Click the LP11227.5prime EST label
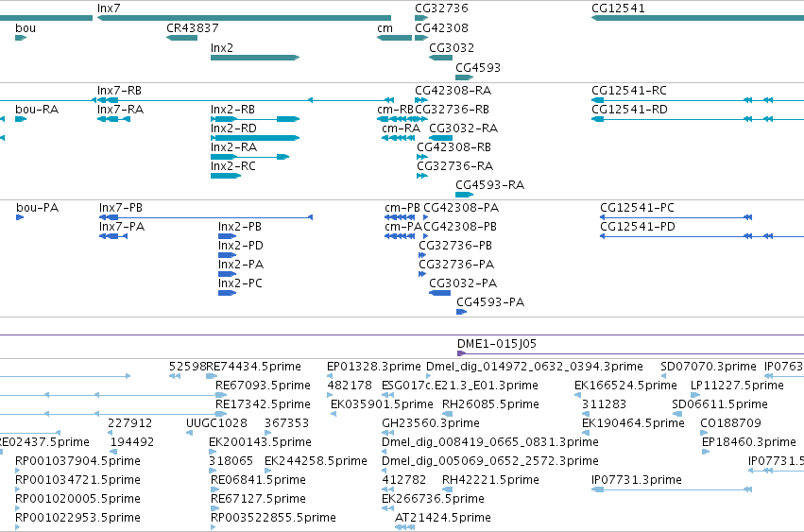Image resolution: width=804 pixels, height=532 pixels. (x=737, y=386)
